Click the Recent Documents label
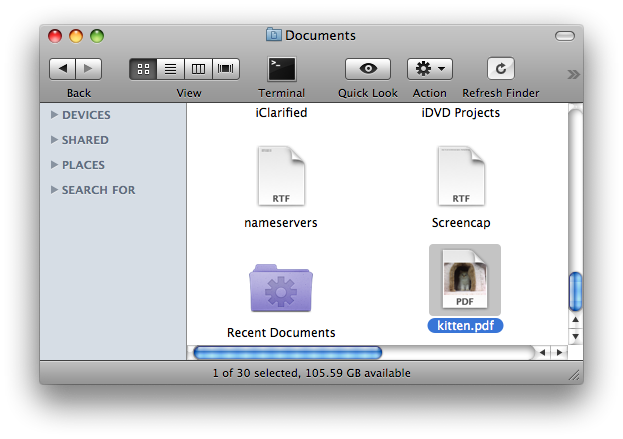This screenshot has height=439, width=623. coord(281,333)
